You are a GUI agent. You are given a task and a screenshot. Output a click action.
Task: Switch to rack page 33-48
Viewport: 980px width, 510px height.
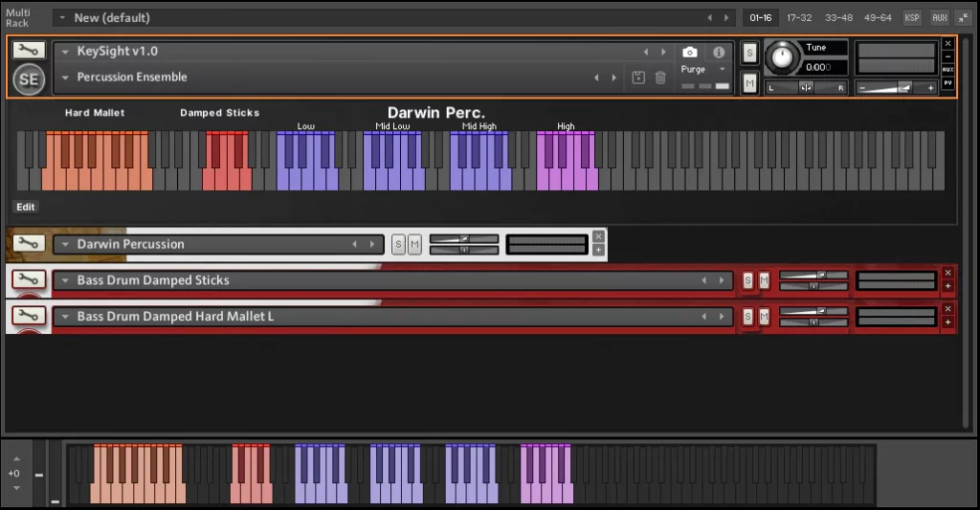[838, 17]
